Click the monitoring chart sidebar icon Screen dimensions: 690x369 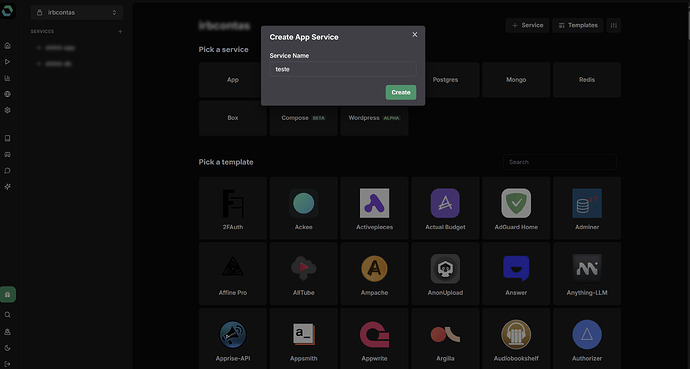7,78
